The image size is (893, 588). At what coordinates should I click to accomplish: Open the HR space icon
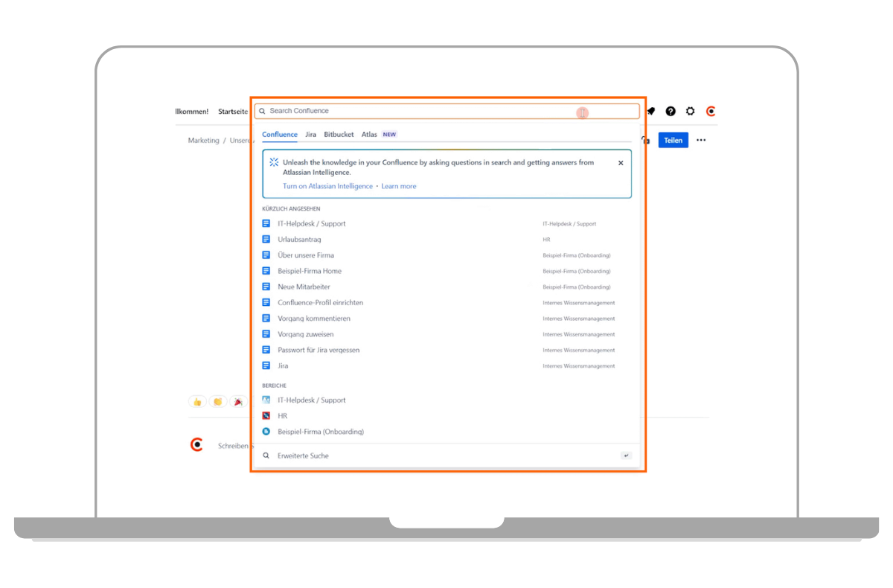266,416
